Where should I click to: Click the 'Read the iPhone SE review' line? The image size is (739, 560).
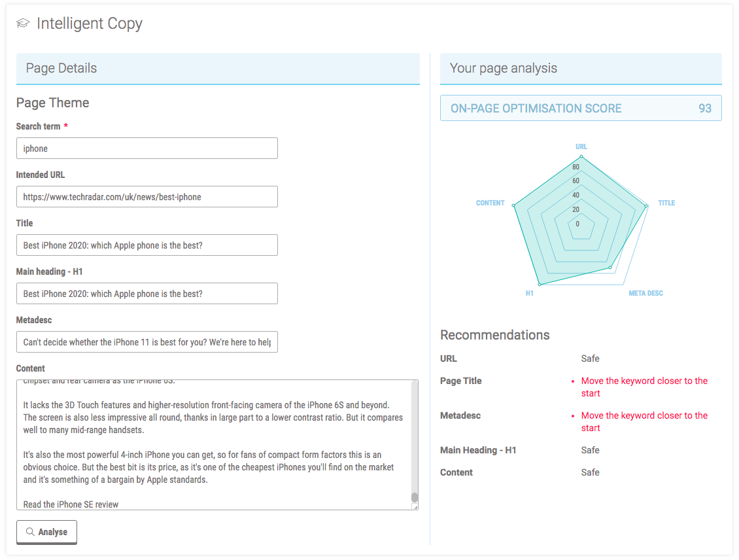(x=71, y=504)
